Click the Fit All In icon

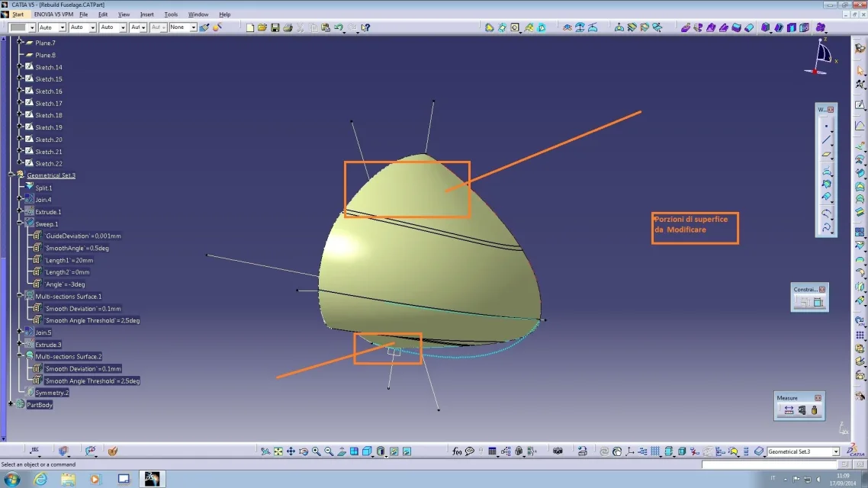[278, 451]
